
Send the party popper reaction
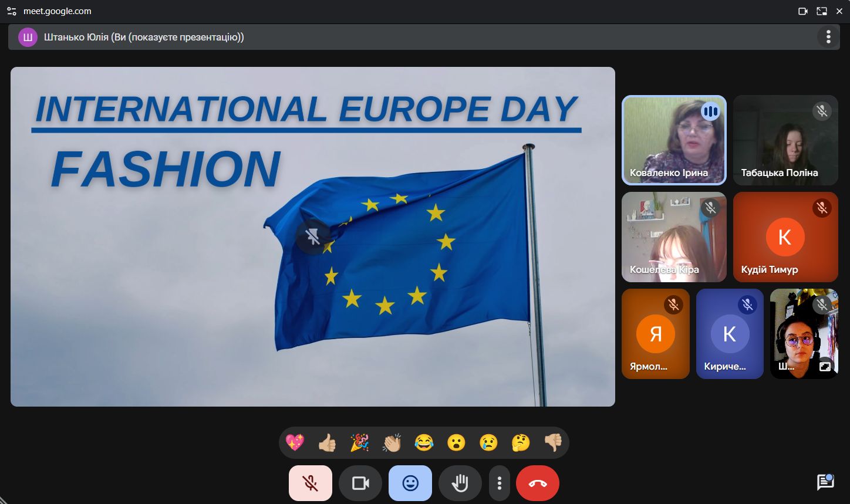[x=359, y=442]
